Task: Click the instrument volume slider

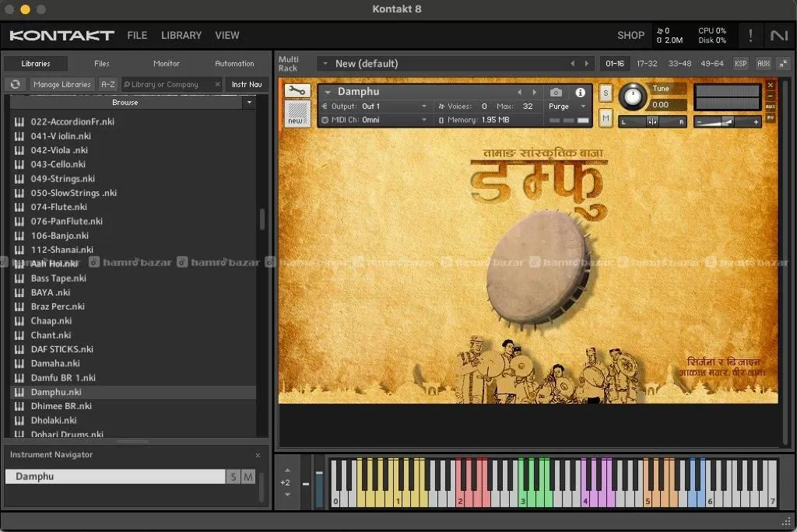Action: coord(728,122)
